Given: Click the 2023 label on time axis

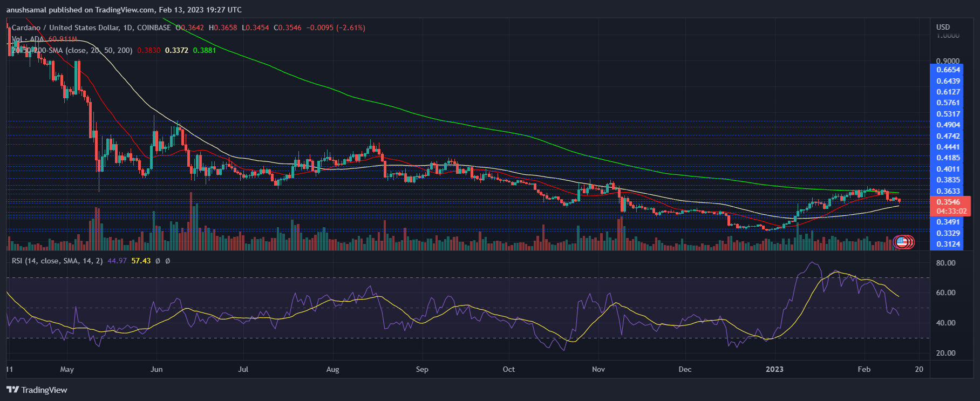Looking at the screenshot, I should coord(774,369).
